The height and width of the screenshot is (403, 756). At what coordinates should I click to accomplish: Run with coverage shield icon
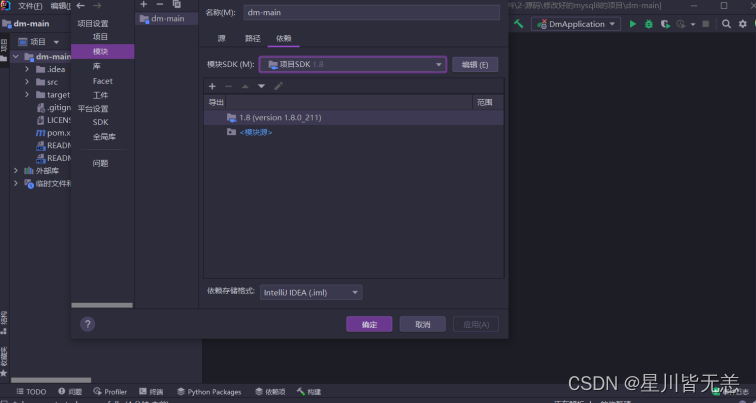(665, 24)
